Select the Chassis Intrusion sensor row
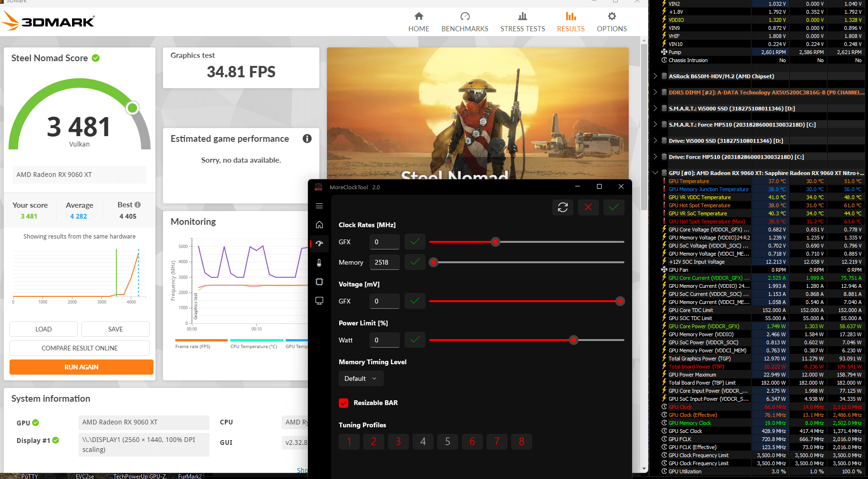 point(762,60)
